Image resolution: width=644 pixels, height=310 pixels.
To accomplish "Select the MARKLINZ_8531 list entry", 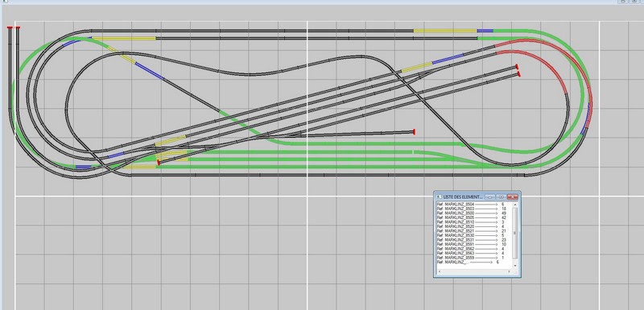I will point(472,240).
